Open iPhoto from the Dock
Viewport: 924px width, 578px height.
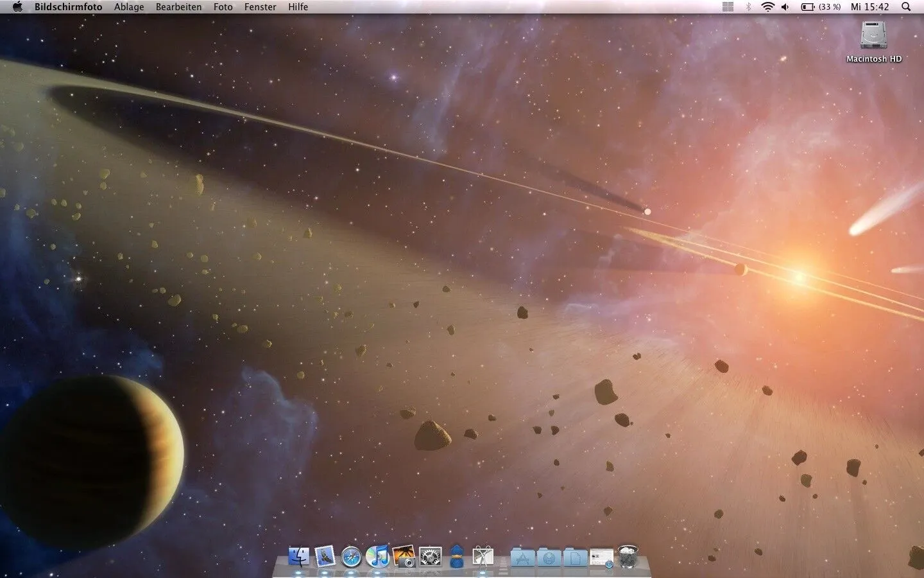[404, 556]
